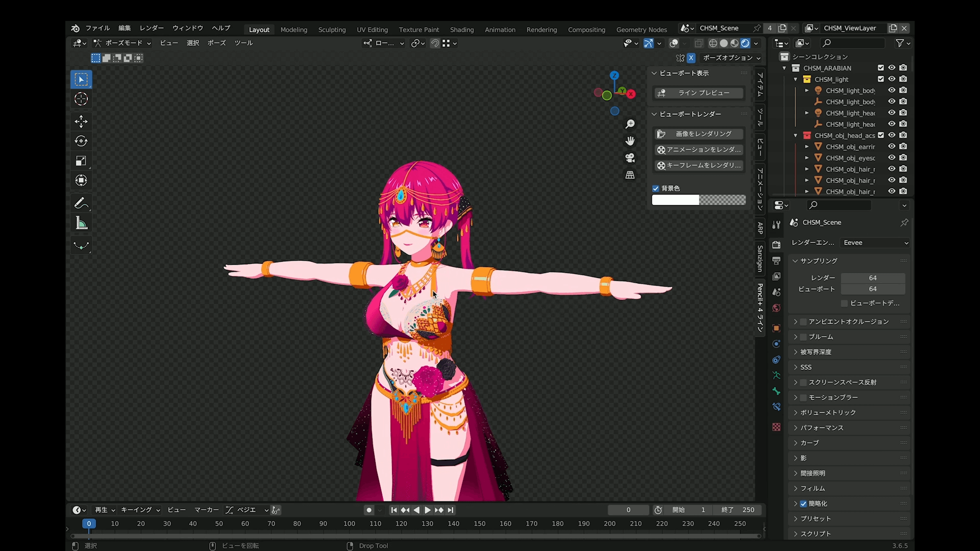Open timeline マーカー menu
This screenshot has width=980, height=551.
coord(206,510)
